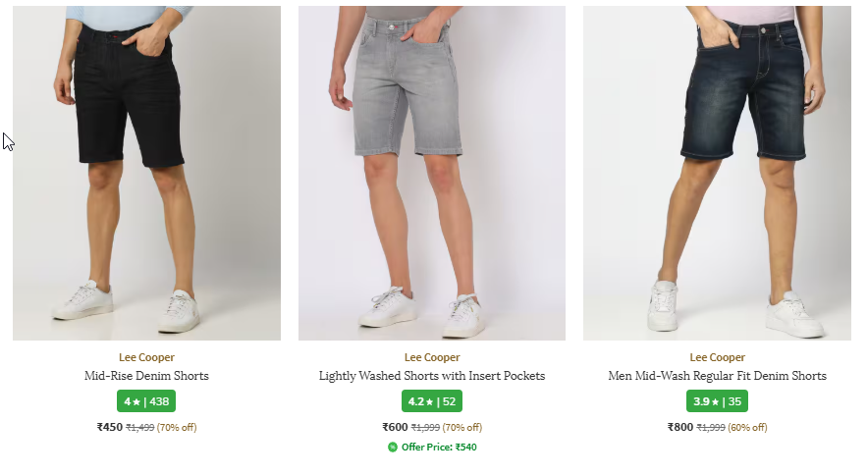Open the "Mid-Rise Denim Shorts" product title
This screenshot has height=475, width=868.
(x=146, y=376)
